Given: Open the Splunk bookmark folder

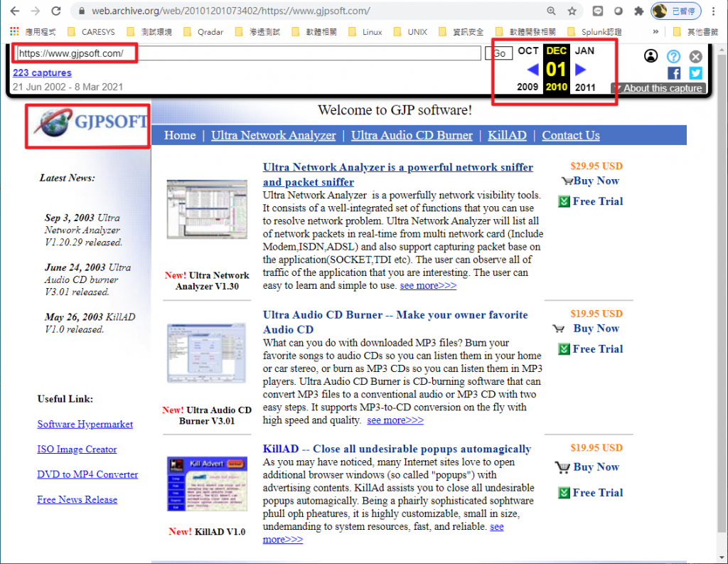Looking at the screenshot, I should (x=595, y=31).
